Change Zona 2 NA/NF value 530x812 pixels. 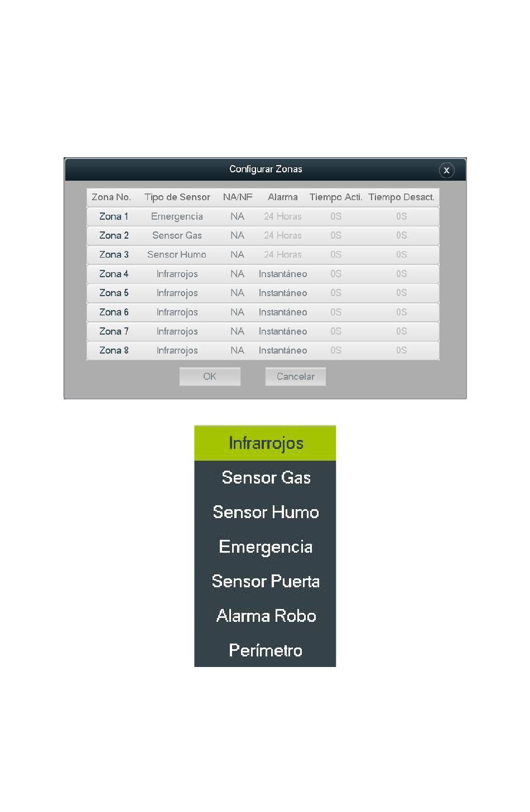[238, 235]
